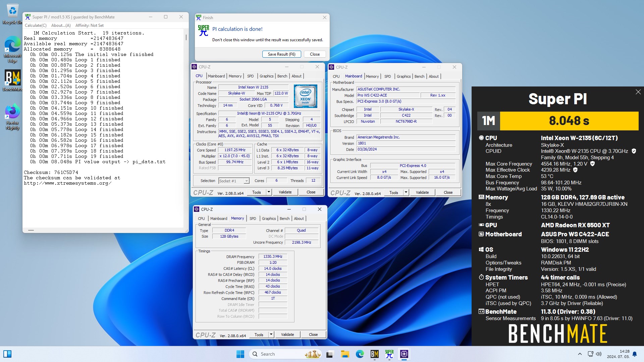Image resolution: width=644 pixels, height=362 pixels.
Task: Open the volume tray icon
Action: pyautogui.click(x=599, y=354)
